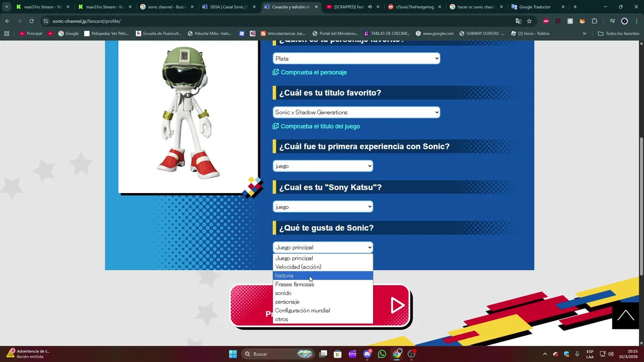Open 'TABLAS DE CRECIMI...' bookmark

[386, 34]
